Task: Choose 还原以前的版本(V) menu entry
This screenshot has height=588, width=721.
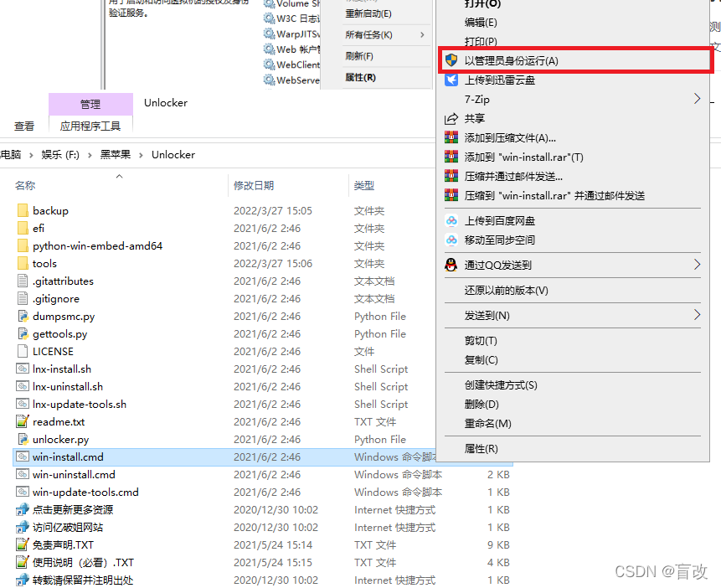Action: [x=506, y=291]
